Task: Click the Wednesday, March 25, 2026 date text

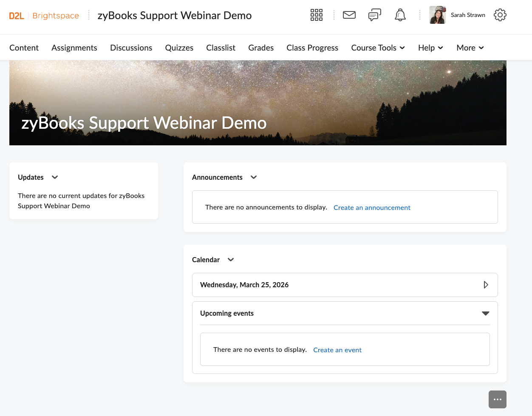Action: (x=244, y=285)
